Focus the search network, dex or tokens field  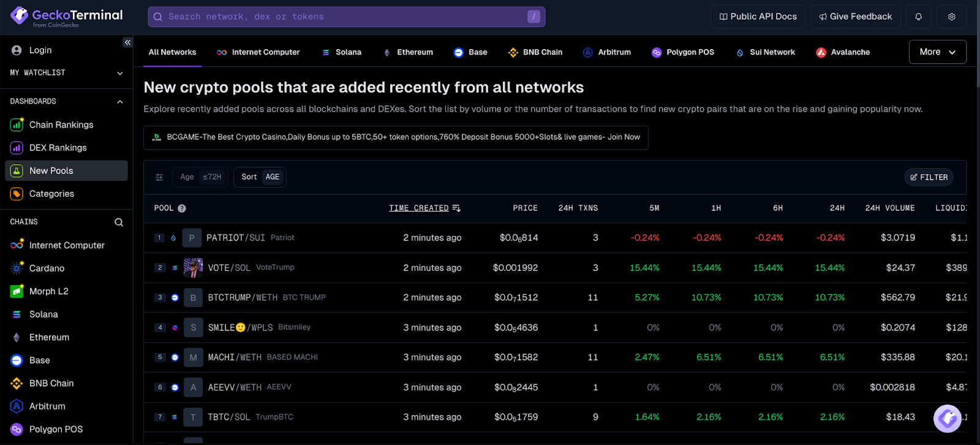(347, 17)
